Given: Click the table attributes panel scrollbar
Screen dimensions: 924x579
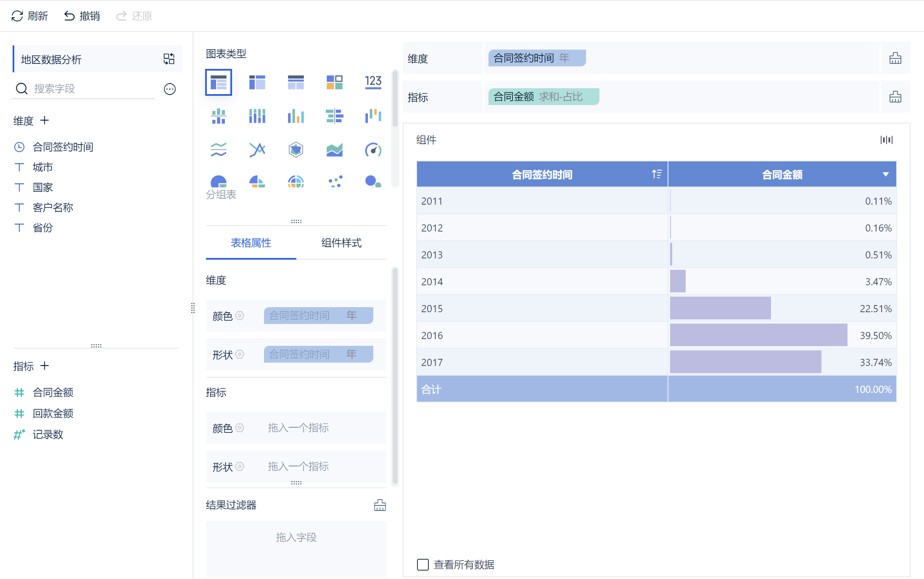Looking at the screenshot, I should pyautogui.click(x=395, y=376).
